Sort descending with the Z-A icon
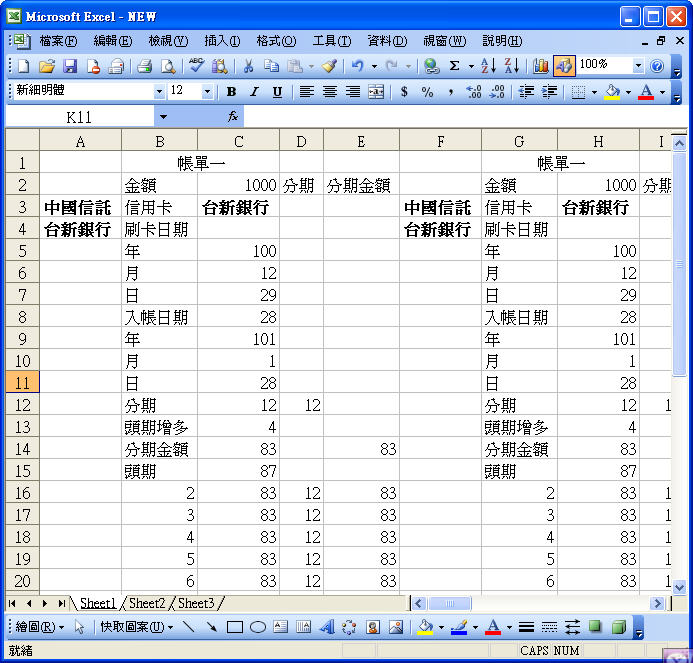The image size is (693, 663). [512, 66]
